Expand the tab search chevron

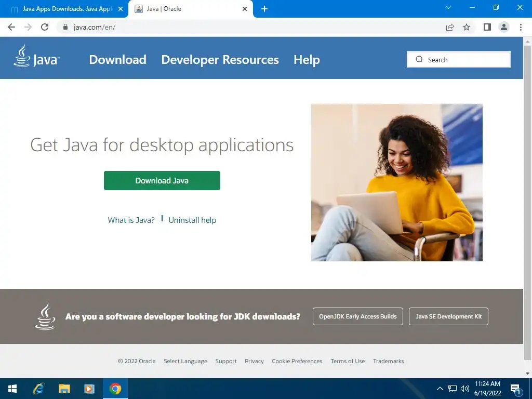(x=448, y=7)
